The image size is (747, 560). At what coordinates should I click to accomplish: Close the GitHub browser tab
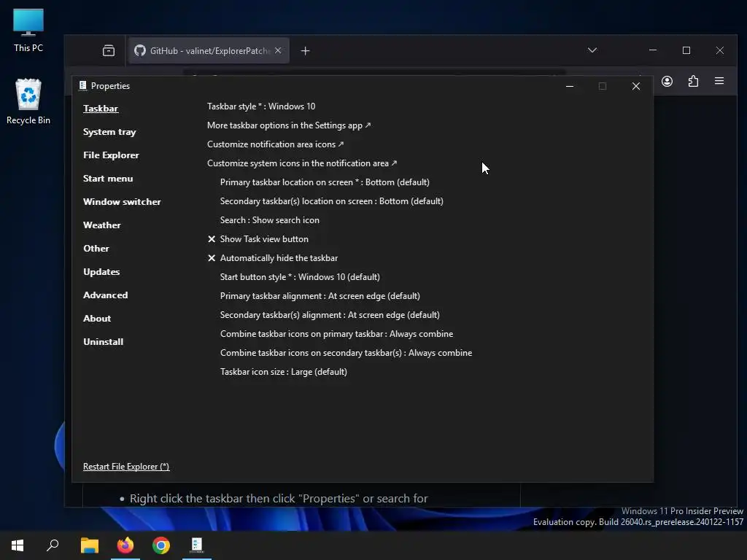pyautogui.click(x=278, y=50)
